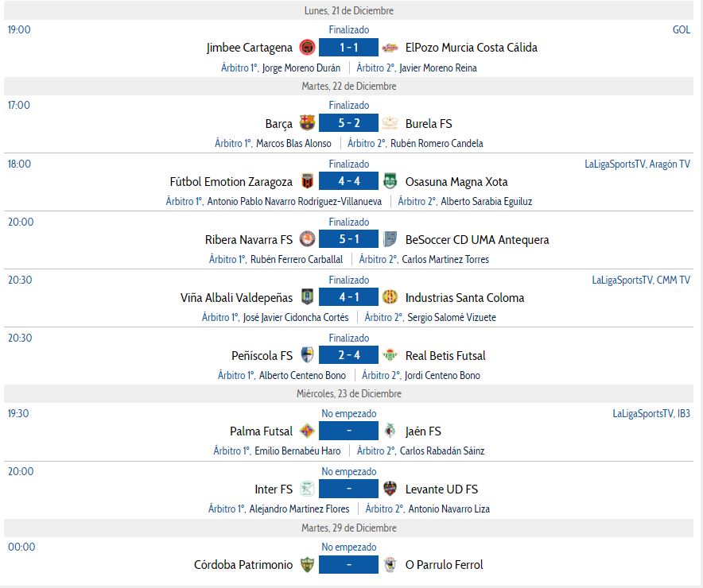Open the Viña Albali Valdepeñas team page
Screen dimensions: 703x588
[x=236, y=298]
